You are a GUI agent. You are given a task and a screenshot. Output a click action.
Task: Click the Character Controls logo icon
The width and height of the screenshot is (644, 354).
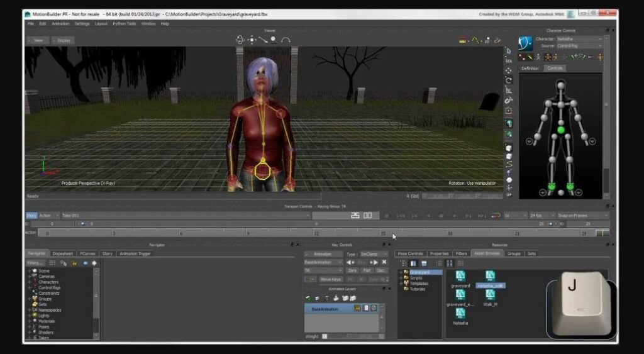(x=525, y=42)
